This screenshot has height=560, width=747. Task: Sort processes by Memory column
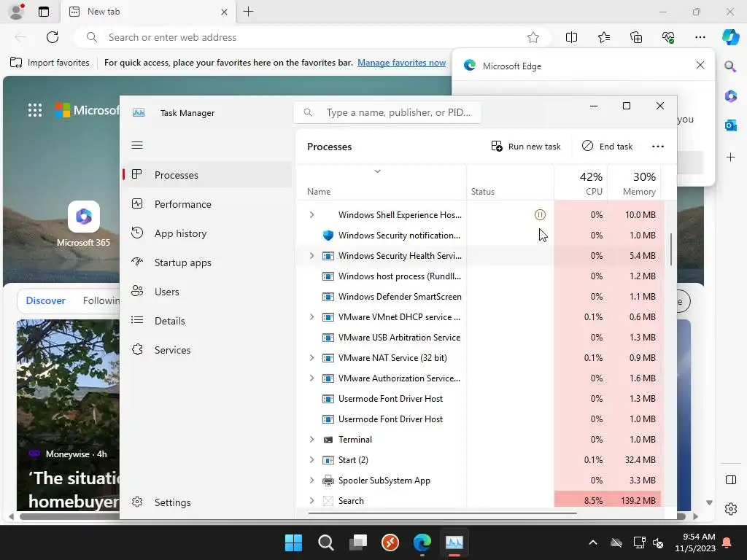pyautogui.click(x=634, y=183)
